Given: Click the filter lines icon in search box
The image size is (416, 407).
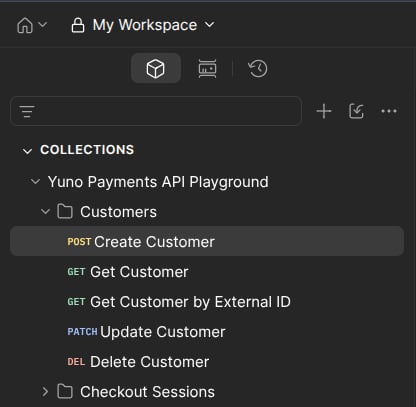Looking at the screenshot, I should click(27, 111).
